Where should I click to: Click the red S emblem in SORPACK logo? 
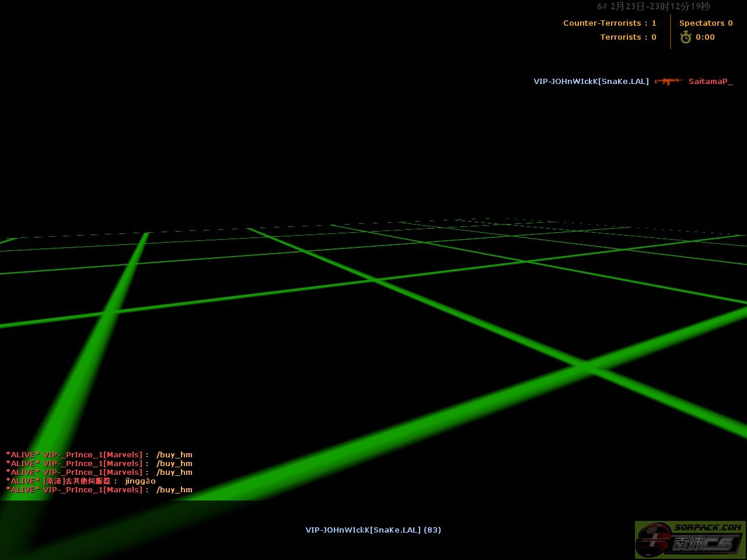click(654, 541)
